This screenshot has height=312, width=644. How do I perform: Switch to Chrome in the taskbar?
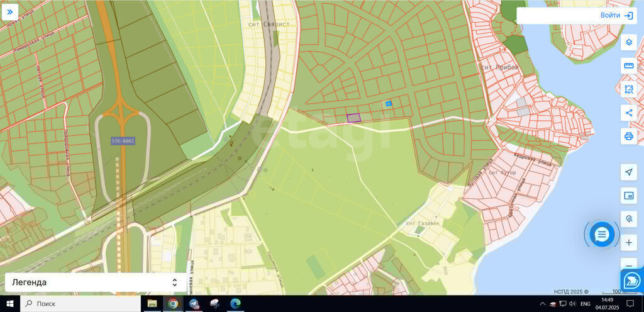173,304
